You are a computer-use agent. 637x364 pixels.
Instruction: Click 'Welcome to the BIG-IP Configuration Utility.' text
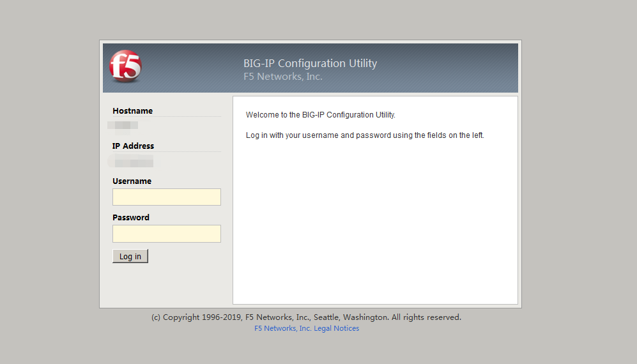(321, 115)
